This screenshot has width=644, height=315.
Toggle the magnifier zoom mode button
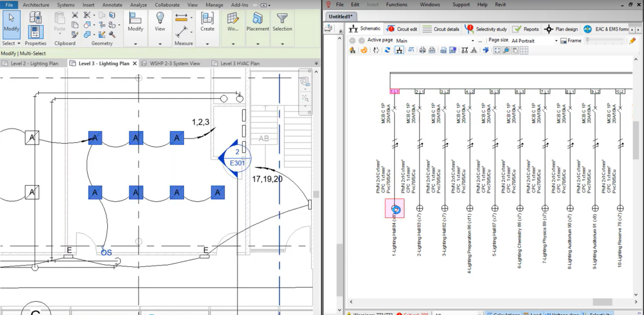tap(506, 50)
